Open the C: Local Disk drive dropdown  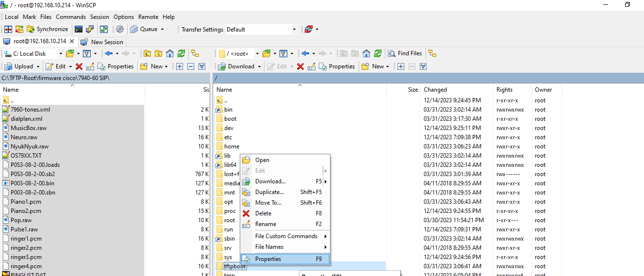61,53
